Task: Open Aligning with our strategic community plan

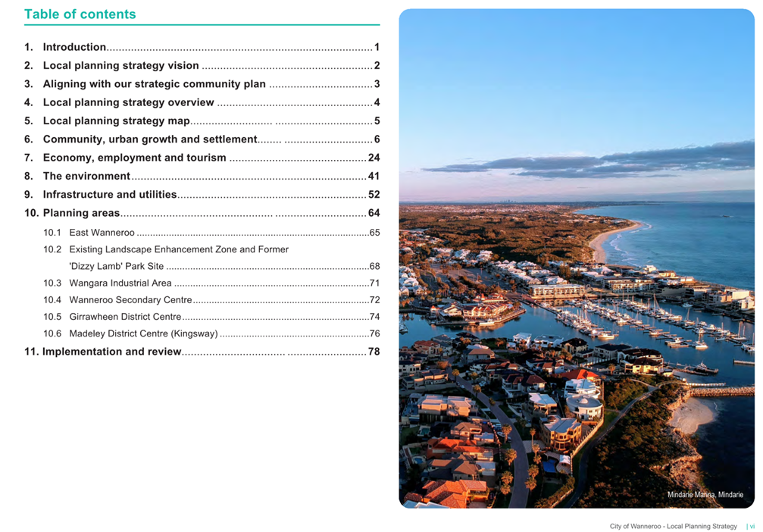Action: [x=202, y=84]
